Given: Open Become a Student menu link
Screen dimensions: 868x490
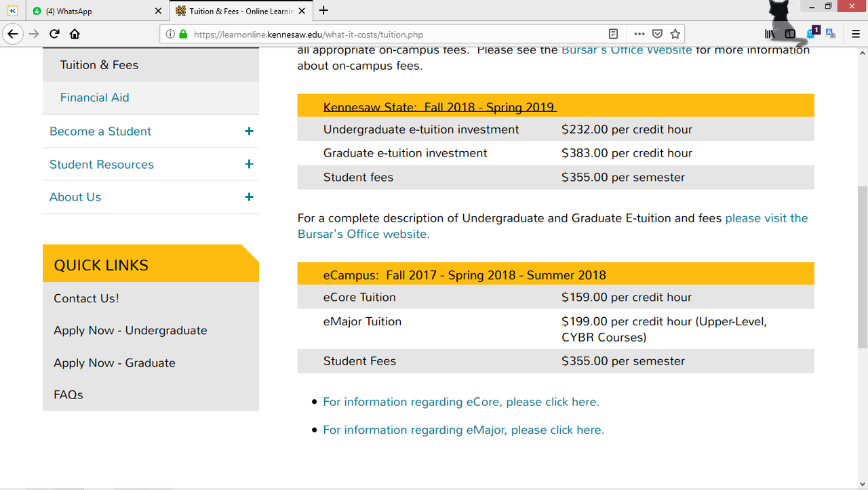Looking at the screenshot, I should pyautogui.click(x=100, y=131).
